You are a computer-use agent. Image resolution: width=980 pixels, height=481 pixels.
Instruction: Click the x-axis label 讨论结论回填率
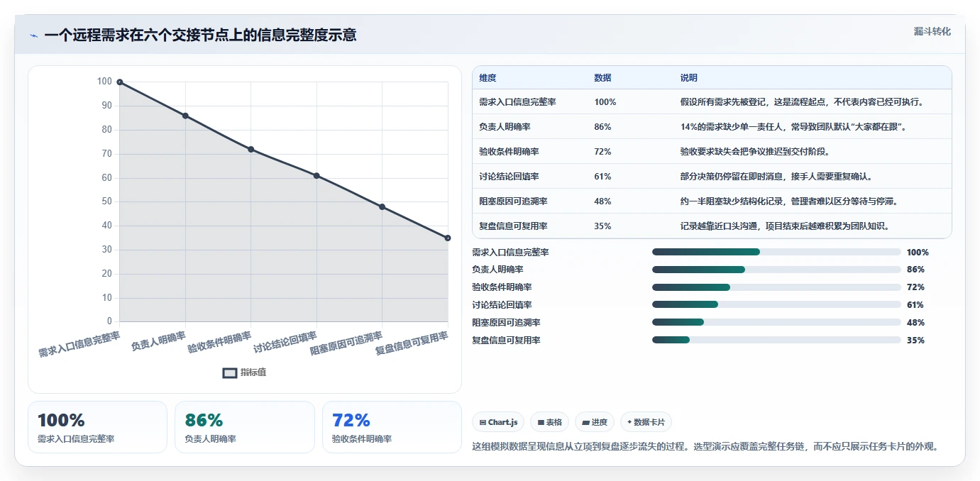285,343
